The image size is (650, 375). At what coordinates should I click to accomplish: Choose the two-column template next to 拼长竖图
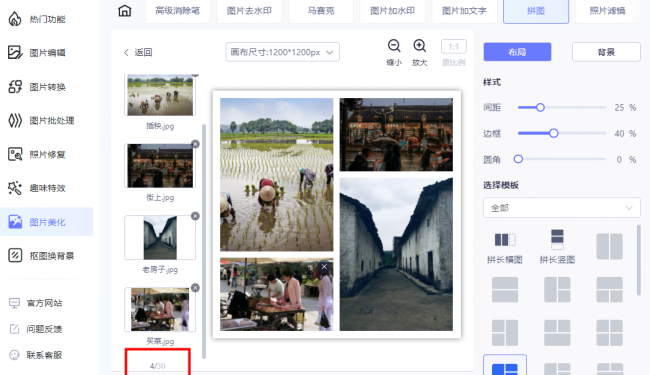(609, 247)
